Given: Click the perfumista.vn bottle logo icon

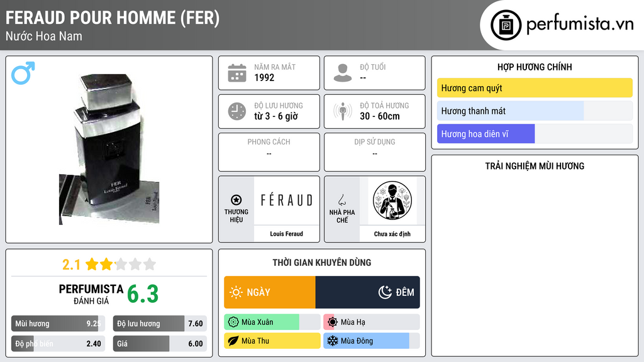Looking at the screenshot, I should coord(506,25).
